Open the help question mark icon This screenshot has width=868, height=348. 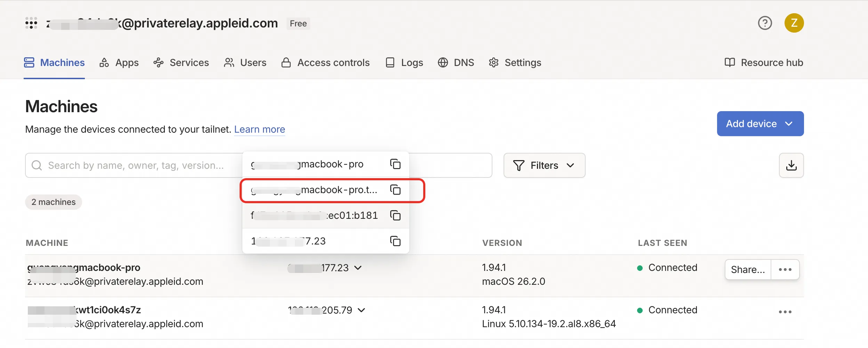point(765,23)
